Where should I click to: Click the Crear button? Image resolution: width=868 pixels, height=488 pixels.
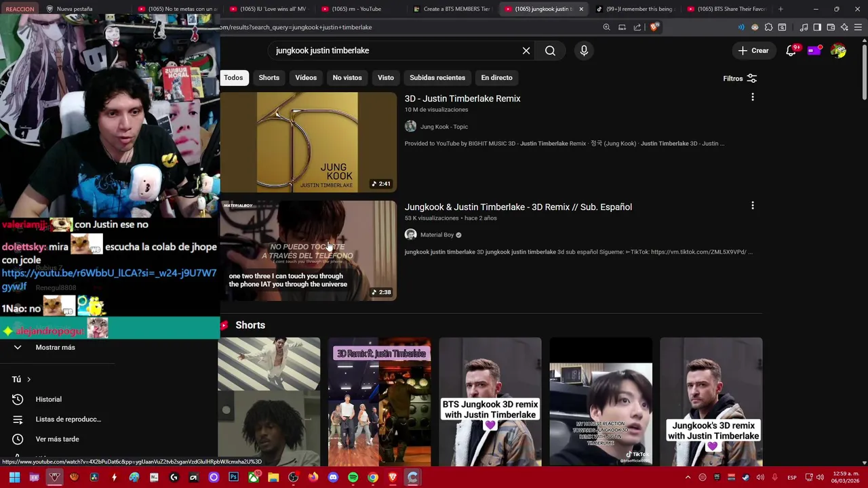point(753,51)
